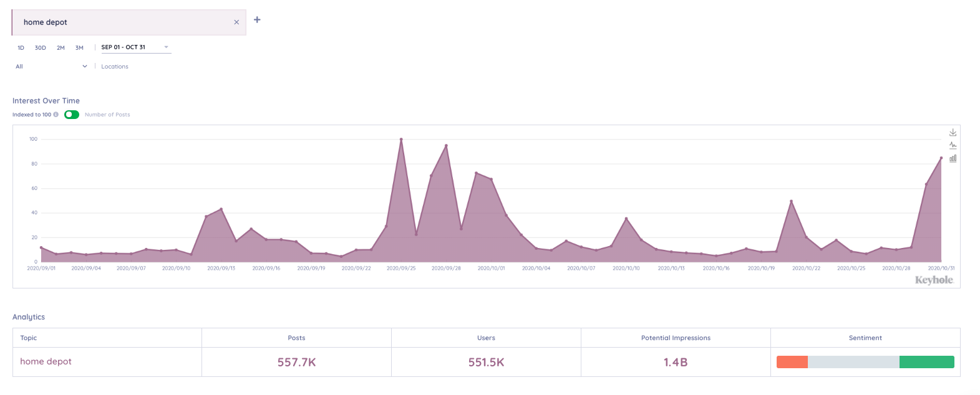This screenshot has height=395, width=980.
Task: Download the Interest Over Time chart
Action: (x=953, y=133)
